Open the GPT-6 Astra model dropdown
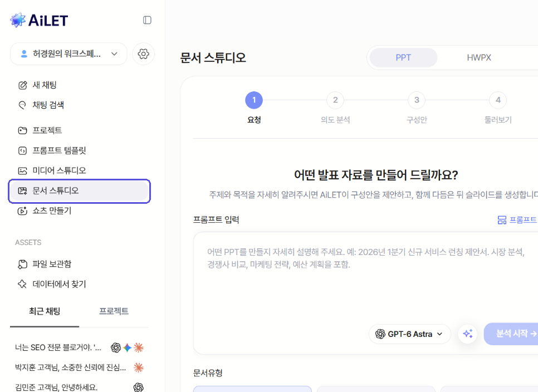This screenshot has height=392, width=538. tap(410, 334)
